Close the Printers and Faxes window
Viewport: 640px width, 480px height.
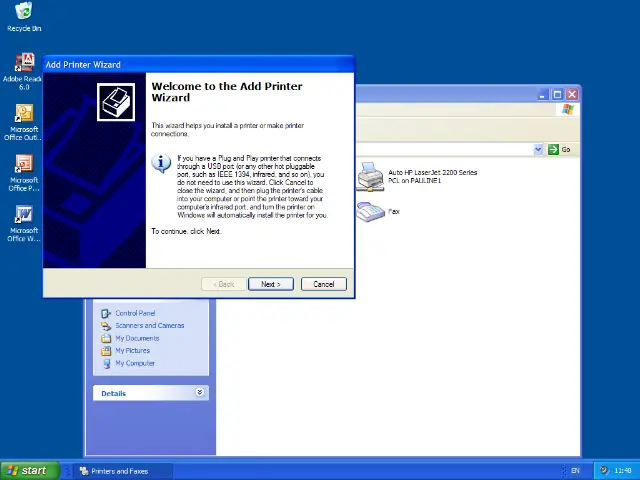572,95
